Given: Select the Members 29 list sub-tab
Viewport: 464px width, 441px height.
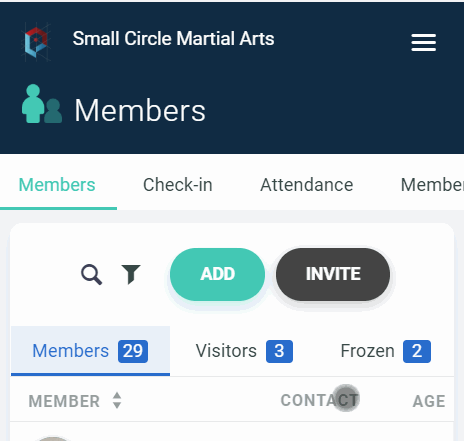Looking at the screenshot, I should pyautogui.click(x=90, y=351).
